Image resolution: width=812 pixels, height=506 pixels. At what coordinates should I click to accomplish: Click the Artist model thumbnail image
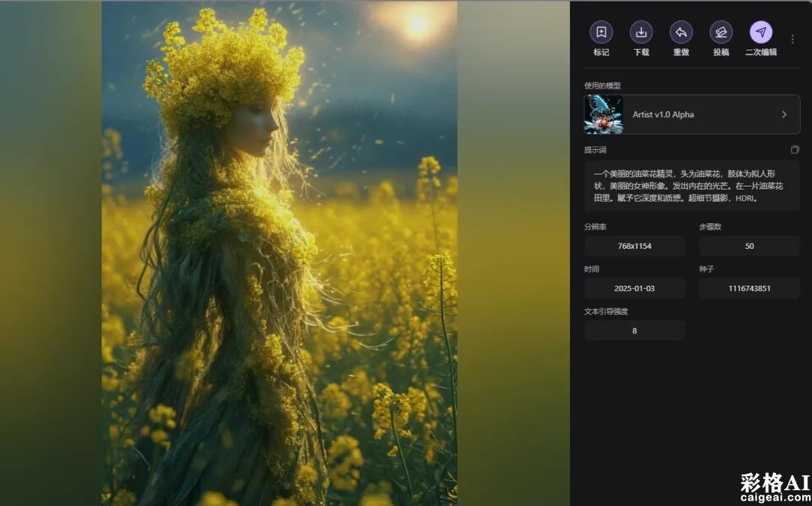click(x=604, y=114)
